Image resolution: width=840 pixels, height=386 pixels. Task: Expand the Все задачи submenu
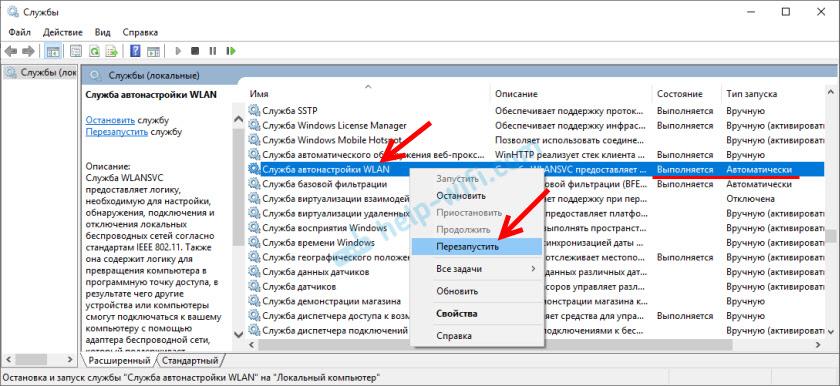click(477, 269)
